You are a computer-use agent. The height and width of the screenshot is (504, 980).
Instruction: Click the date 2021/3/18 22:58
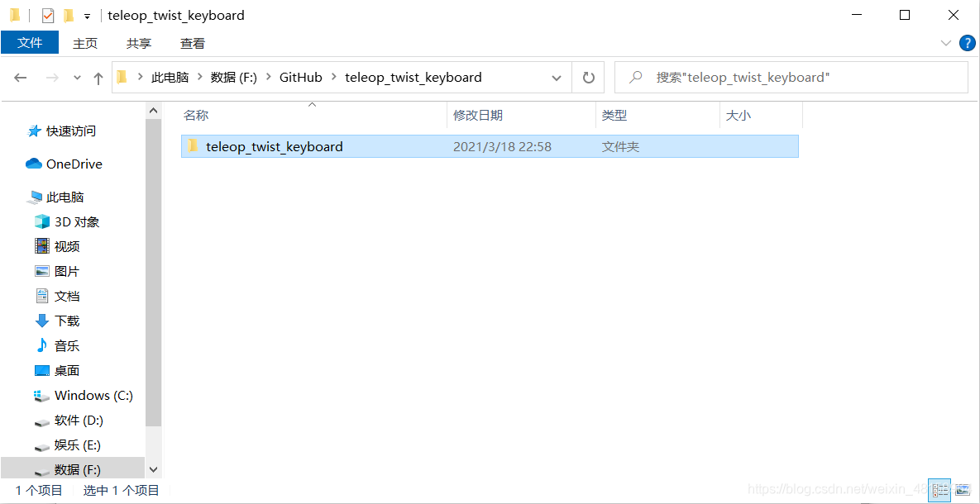click(502, 147)
